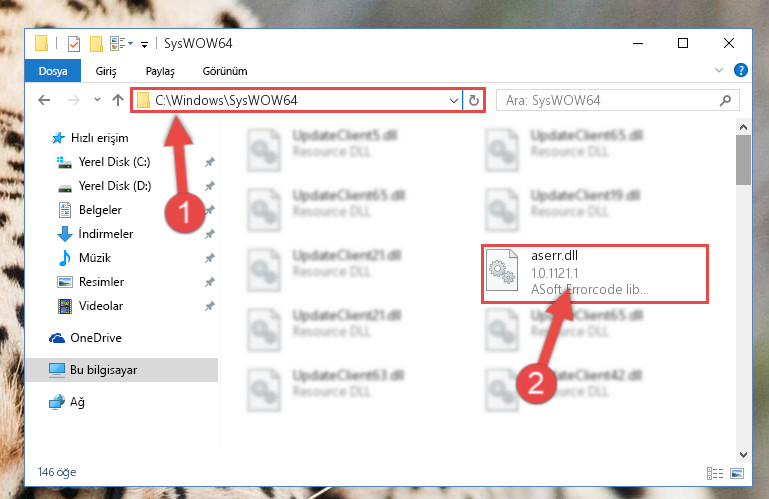Click the search magnifier icon

coord(725,101)
